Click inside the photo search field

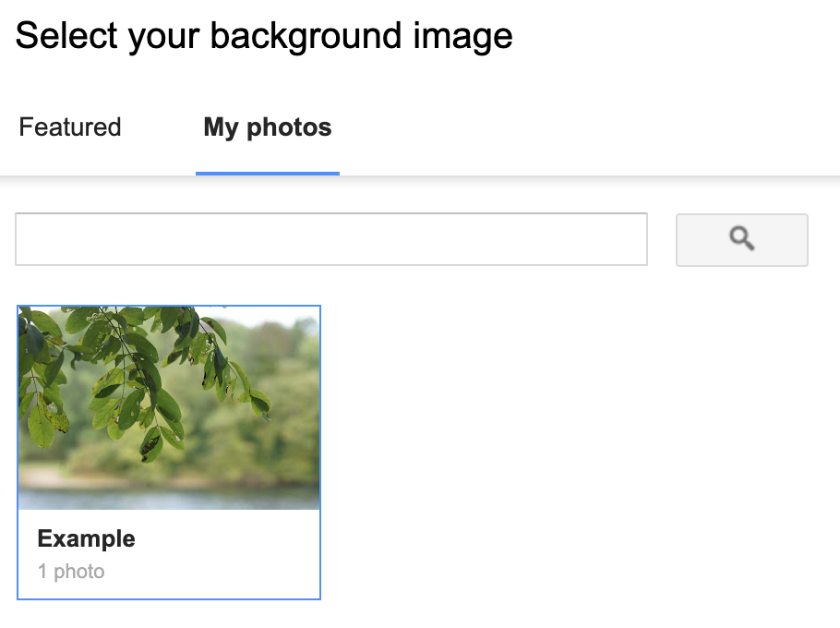click(330, 239)
